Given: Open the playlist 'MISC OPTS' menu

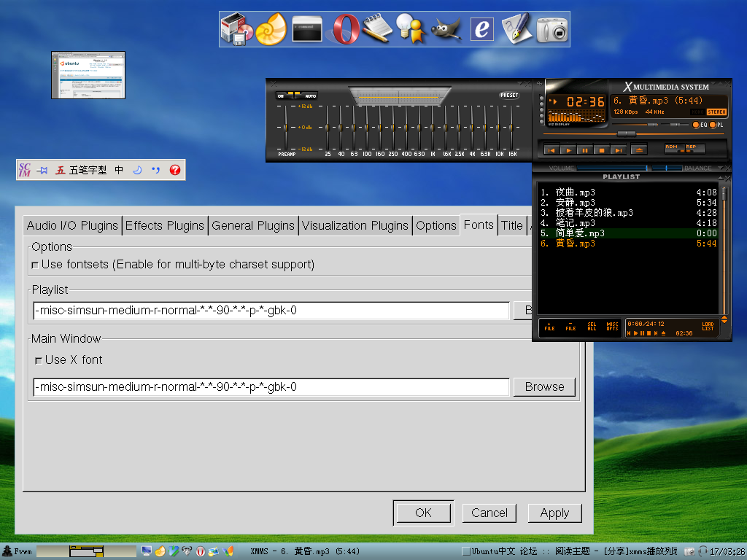Looking at the screenshot, I should coord(612,327).
